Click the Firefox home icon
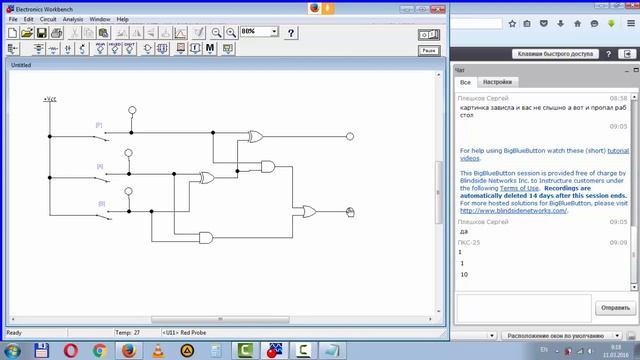 [577, 24]
